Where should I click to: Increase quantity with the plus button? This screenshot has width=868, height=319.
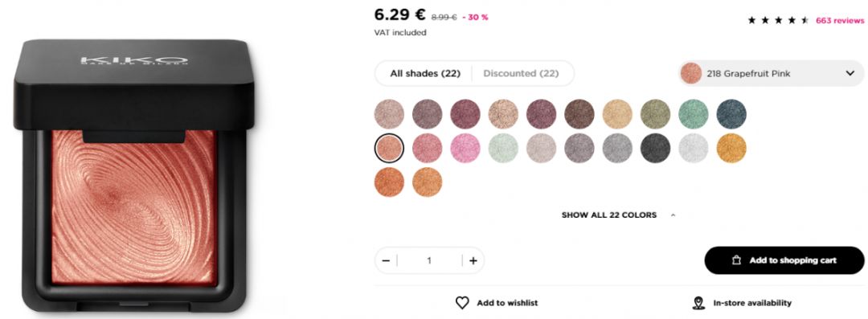pyautogui.click(x=473, y=261)
